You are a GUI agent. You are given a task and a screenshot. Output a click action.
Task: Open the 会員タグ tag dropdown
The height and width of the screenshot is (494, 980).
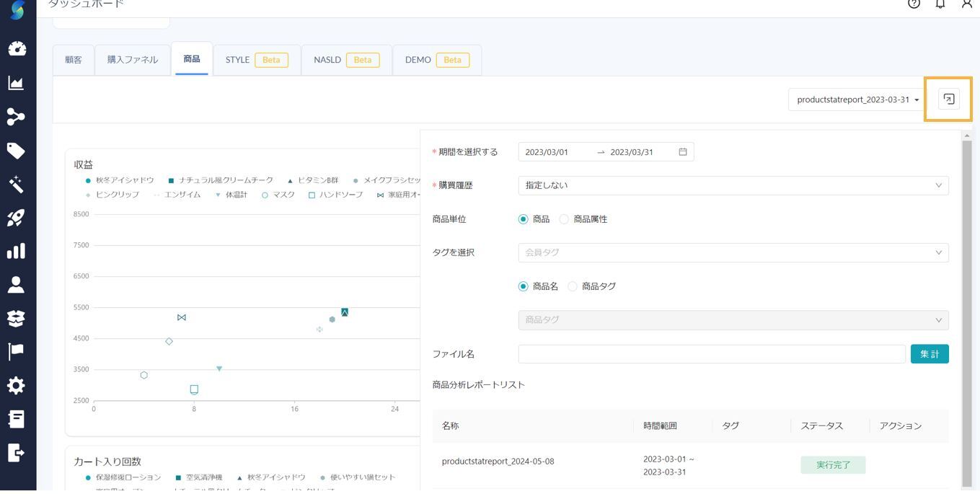733,252
